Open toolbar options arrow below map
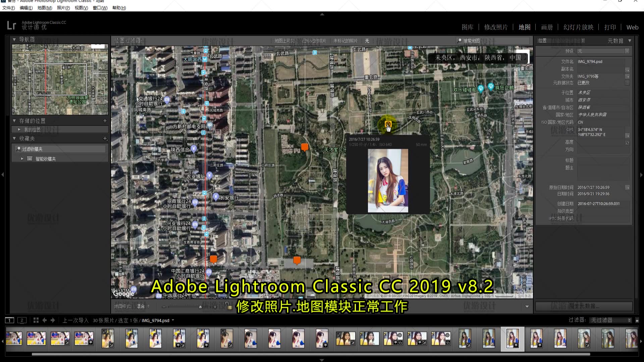 527,306
